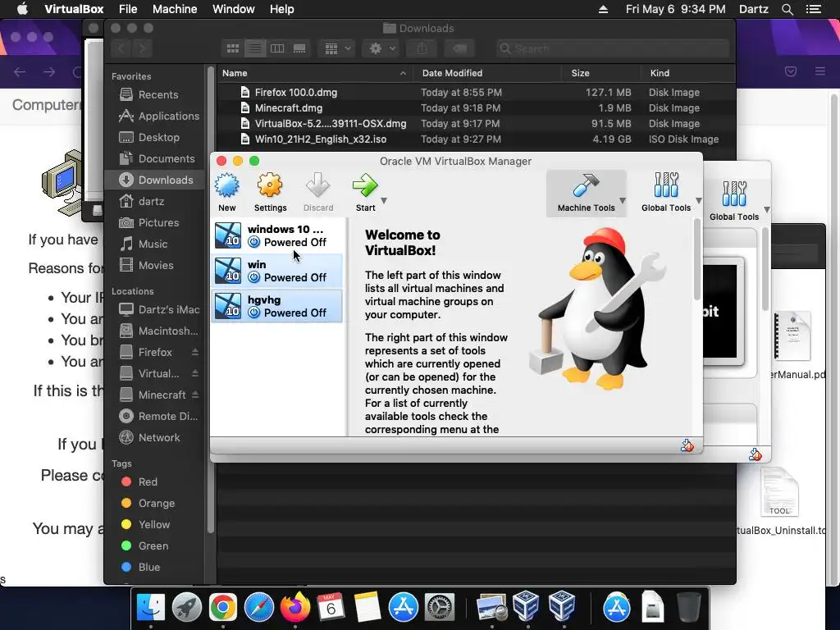Switch Finder to gallery view

point(299,48)
